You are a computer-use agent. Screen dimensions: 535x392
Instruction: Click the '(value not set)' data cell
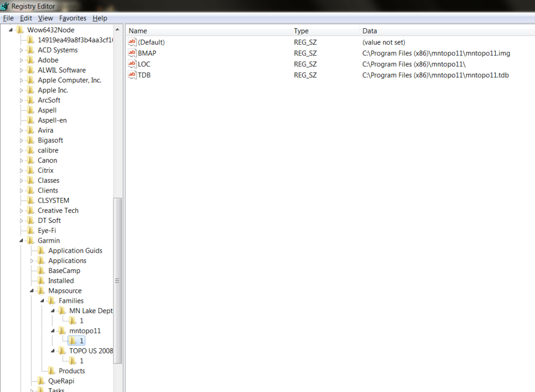point(383,42)
